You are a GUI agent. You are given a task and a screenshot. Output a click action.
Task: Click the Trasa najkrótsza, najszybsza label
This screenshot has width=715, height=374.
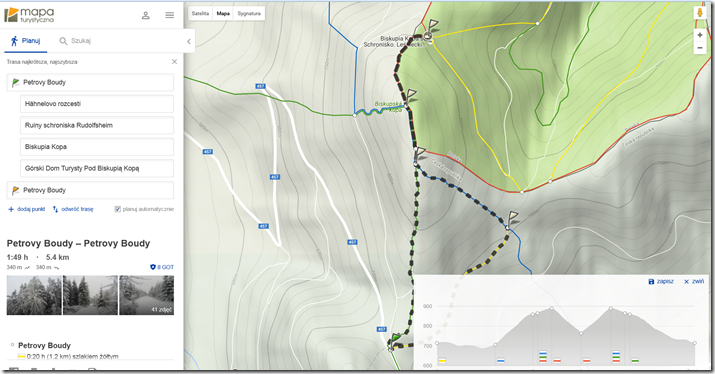point(42,62)
